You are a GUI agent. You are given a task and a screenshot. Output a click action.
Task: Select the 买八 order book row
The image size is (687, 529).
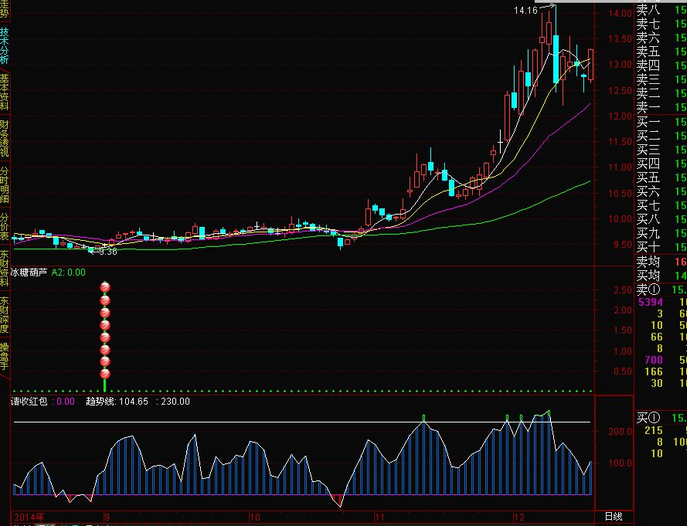coord(661,219)
